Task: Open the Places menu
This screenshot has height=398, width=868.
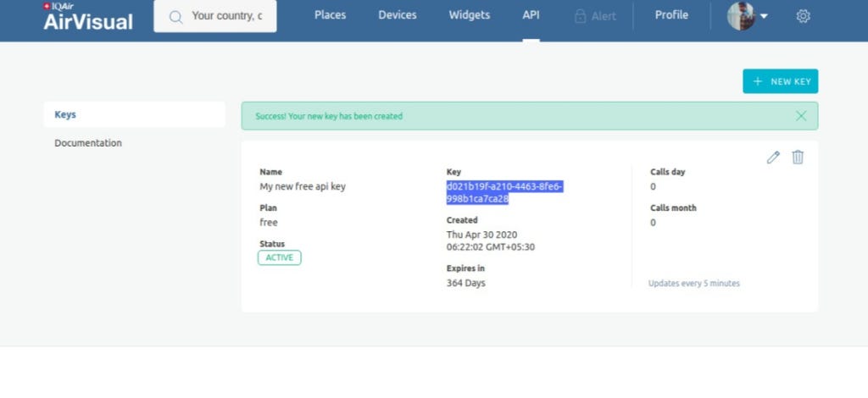Action: pyautogui.click(x=330, y=15)
